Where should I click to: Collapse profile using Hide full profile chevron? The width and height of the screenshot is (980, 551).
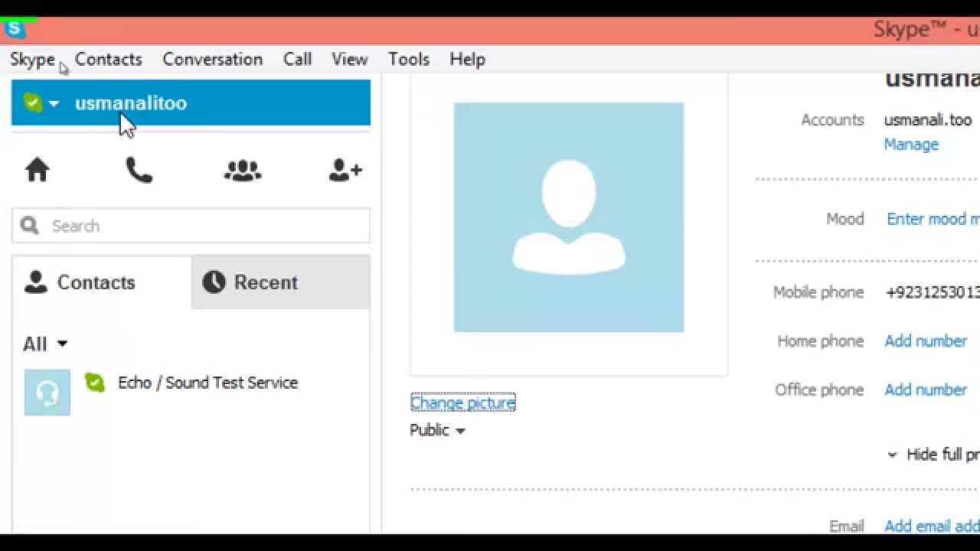click(891, 454)
